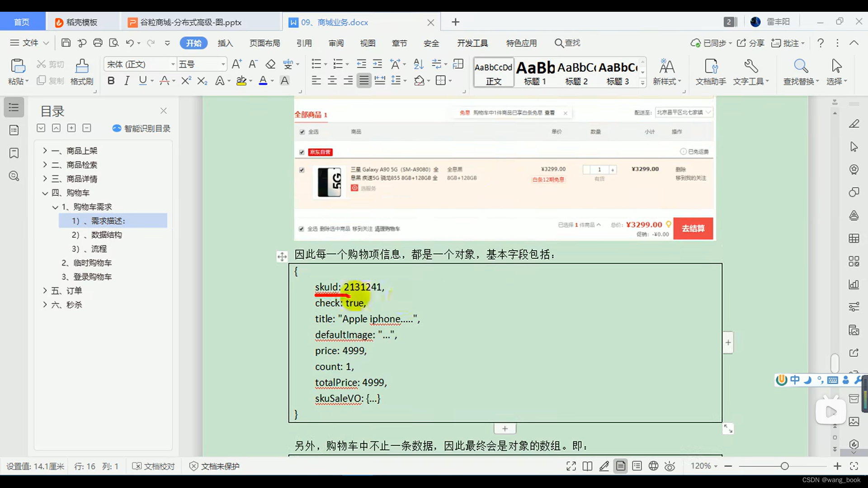This screenshot has width=868, height=488.
Task: Close the 目录 outline panel
Action: pyautogui.click(x=164, y=111)
